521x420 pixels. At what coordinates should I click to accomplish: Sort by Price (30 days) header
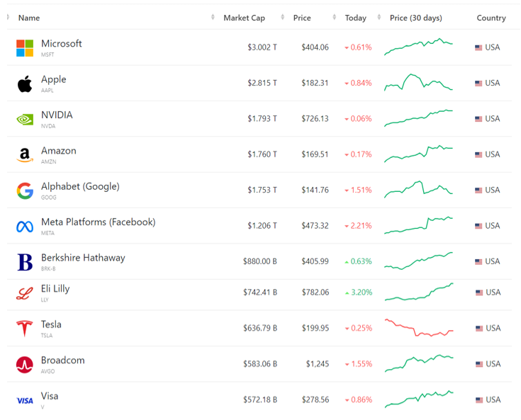coord(416,18)
